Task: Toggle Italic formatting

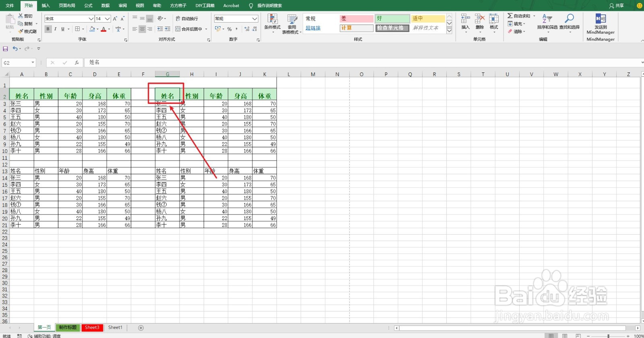Action: (x=55, y=29)
